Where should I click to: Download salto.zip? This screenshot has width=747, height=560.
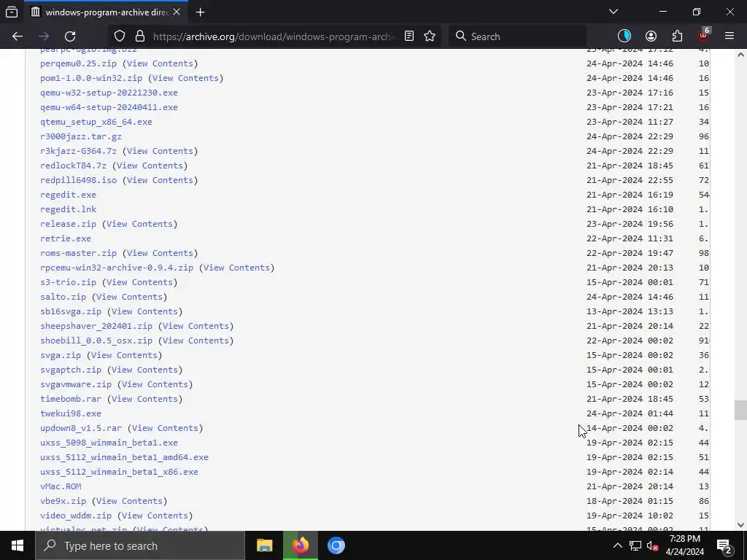[x=63, y=297]
